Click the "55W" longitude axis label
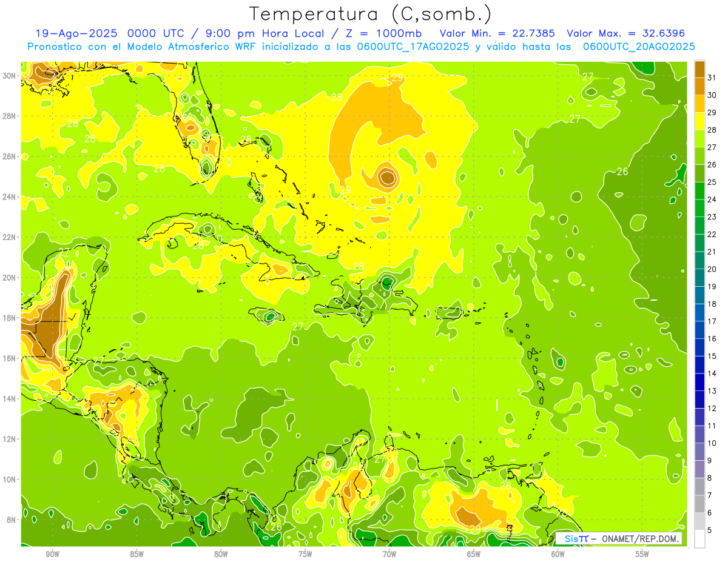Screen dimensions: 728x562 coord(642,554)
